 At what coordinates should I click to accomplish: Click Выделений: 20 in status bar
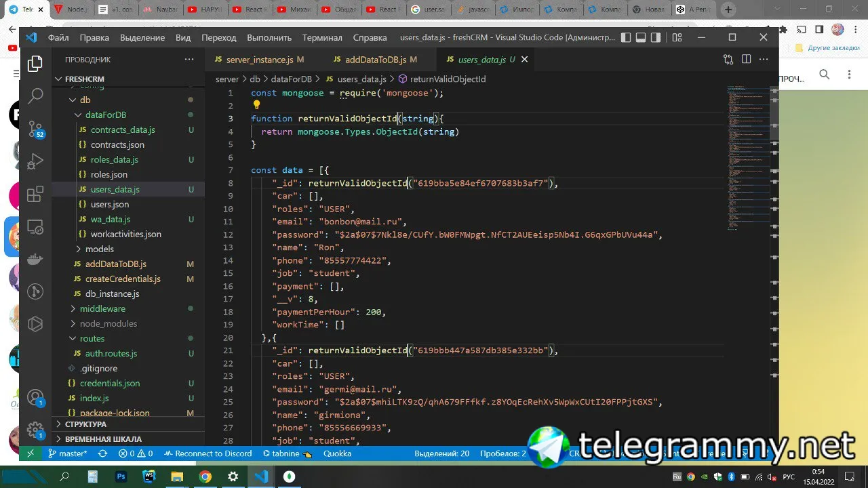click(442, 453)
